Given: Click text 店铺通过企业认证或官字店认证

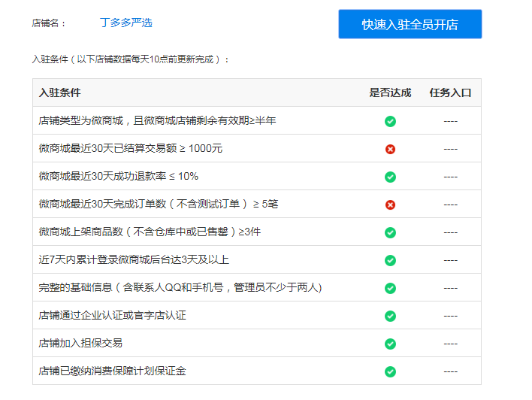Looking at the screenshot, I should [x=112, y=316].
